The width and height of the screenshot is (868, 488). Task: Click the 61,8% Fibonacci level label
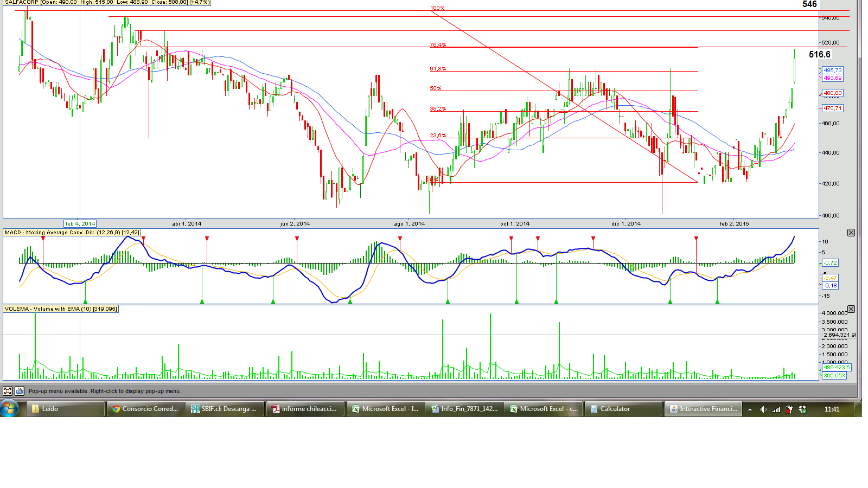[438, 69]
